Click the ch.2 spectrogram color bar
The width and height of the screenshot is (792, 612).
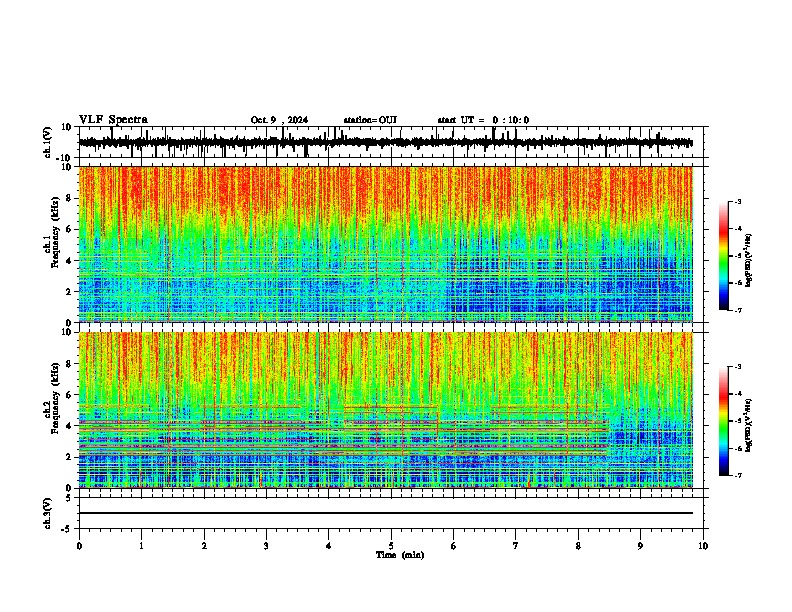(724, 421)
